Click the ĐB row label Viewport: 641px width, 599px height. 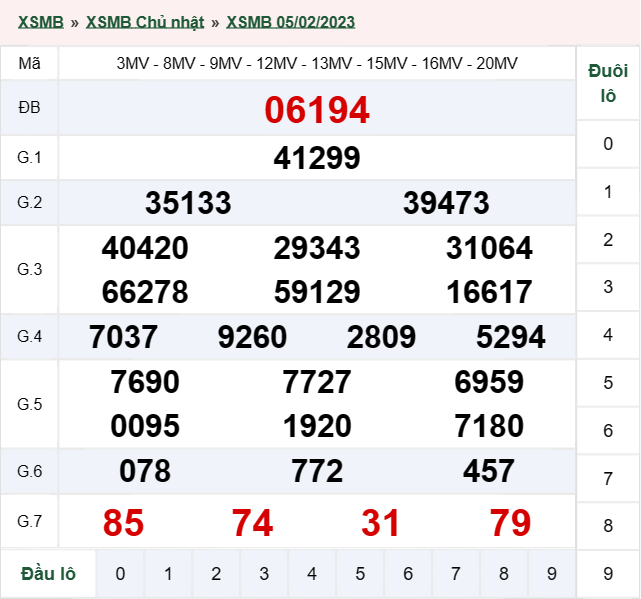click(29, 108)
